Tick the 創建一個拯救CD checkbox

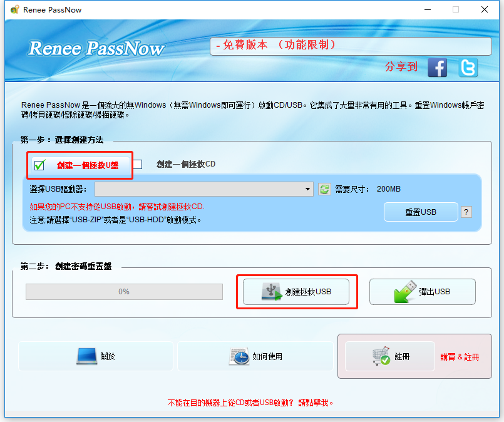(x=138, y=164)
